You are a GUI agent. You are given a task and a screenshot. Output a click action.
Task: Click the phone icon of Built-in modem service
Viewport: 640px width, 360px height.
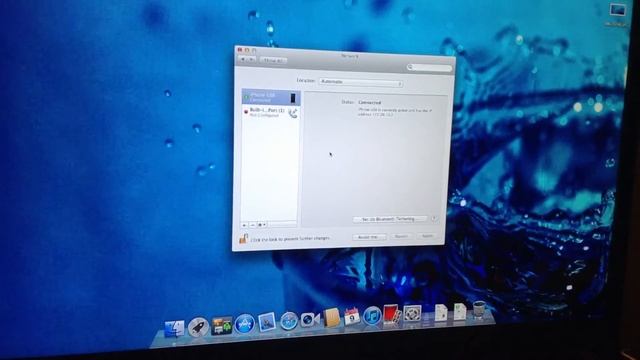[293, 113]
